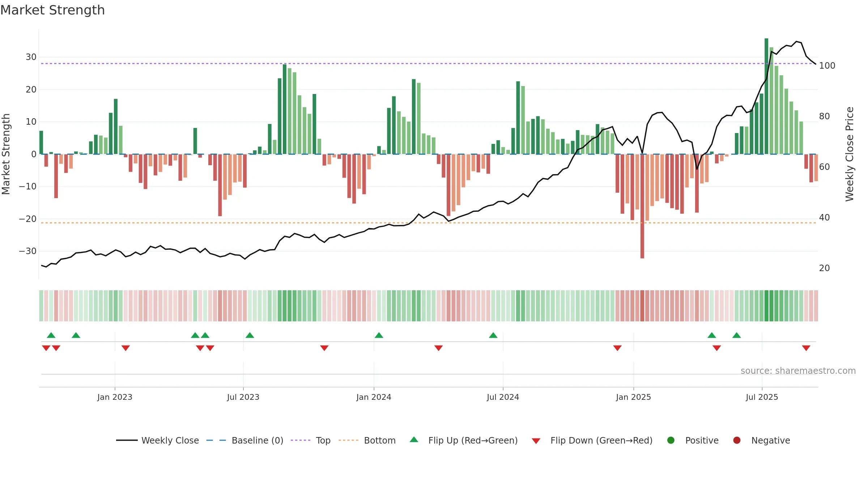Click the green Flip Up triangle in legend

[x=414, y=440]
